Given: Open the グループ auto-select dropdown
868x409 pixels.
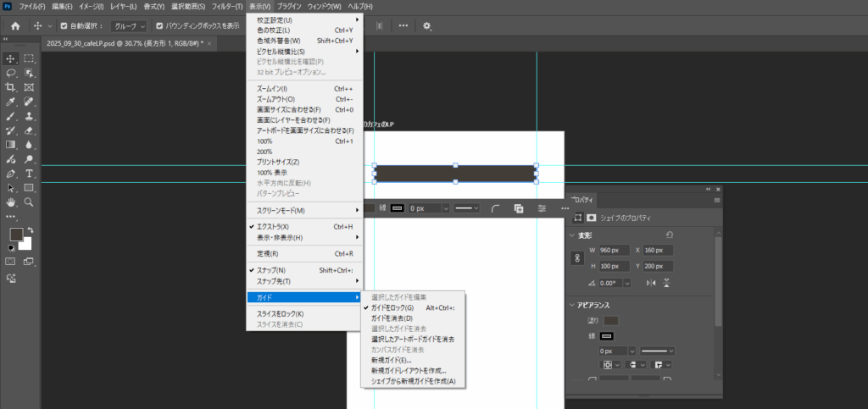Looking at the screenshot, I should (129, 25).
